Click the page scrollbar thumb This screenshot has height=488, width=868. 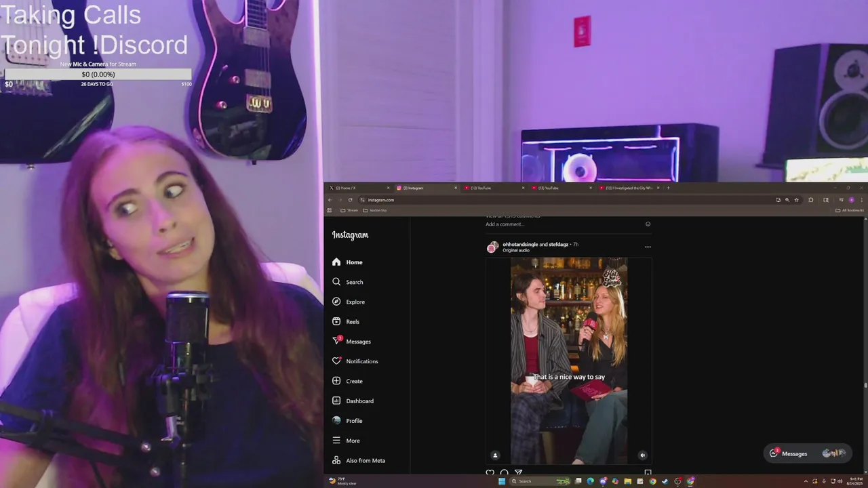click(865, 386)
